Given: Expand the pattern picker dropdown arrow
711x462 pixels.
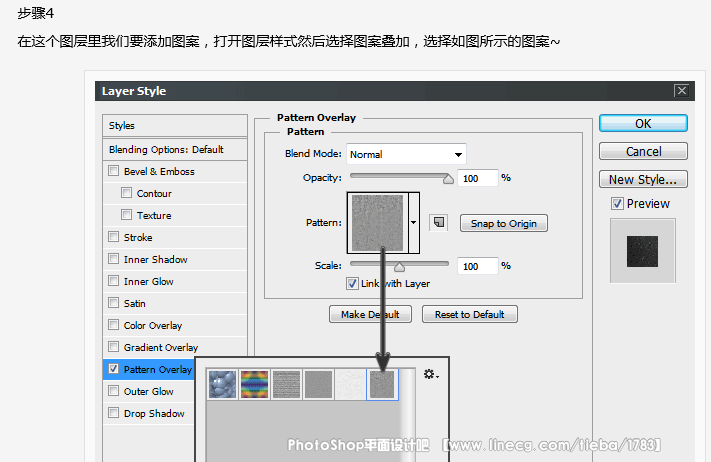Looking at the screenshot, I should (x=414, y=222).
